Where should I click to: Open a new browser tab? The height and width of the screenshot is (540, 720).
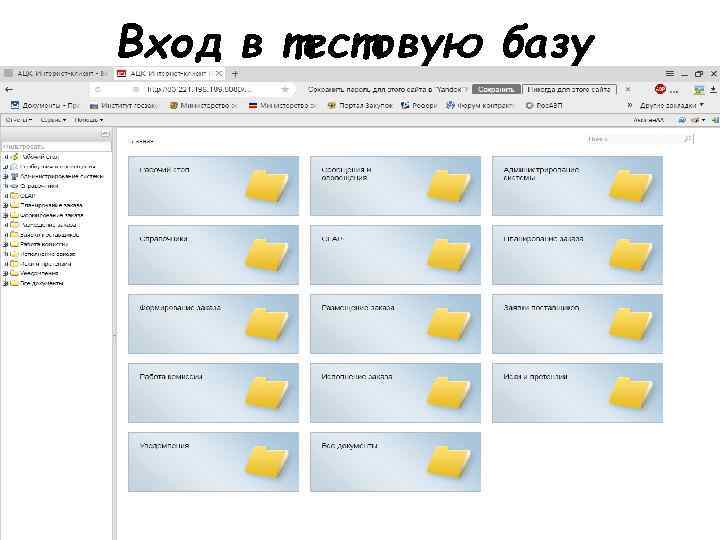pos(235,73)
